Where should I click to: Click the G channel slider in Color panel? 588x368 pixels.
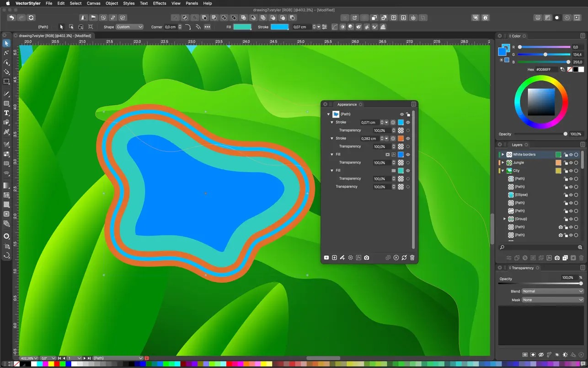coord(544,54)
